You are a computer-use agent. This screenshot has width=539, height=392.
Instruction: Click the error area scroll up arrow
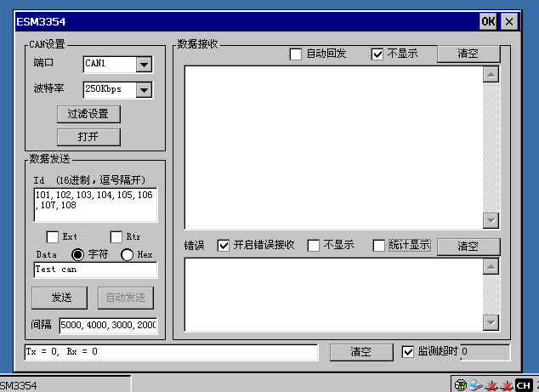[x=491, y=266]
